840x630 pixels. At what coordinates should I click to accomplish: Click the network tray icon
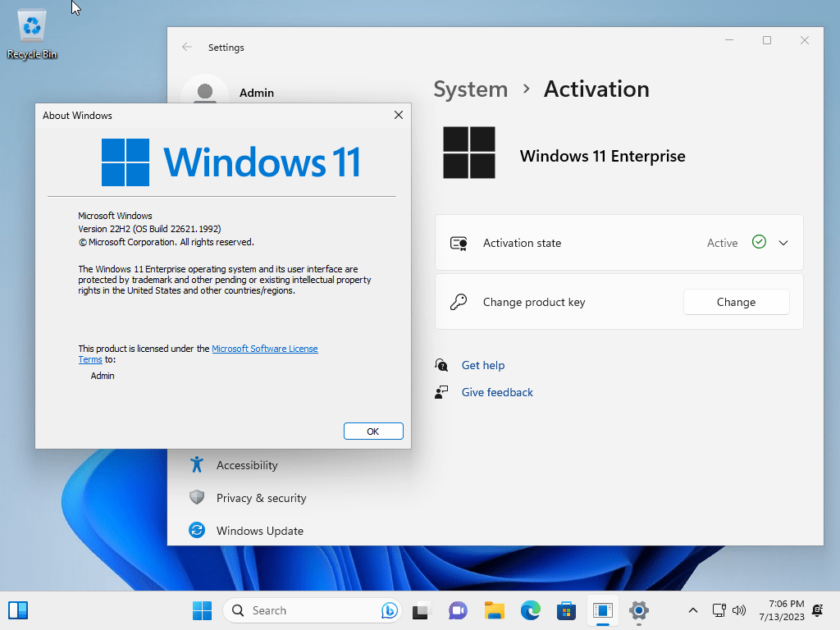tap(719, 610)
